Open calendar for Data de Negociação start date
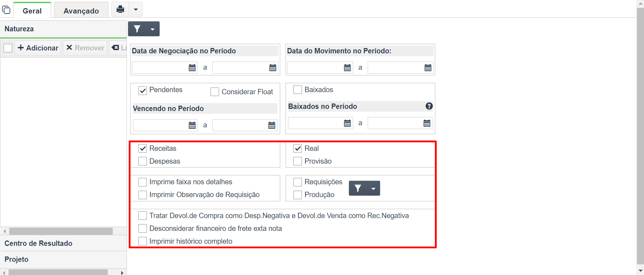This screenshot has height=275, width=644. tap(192, 68)
